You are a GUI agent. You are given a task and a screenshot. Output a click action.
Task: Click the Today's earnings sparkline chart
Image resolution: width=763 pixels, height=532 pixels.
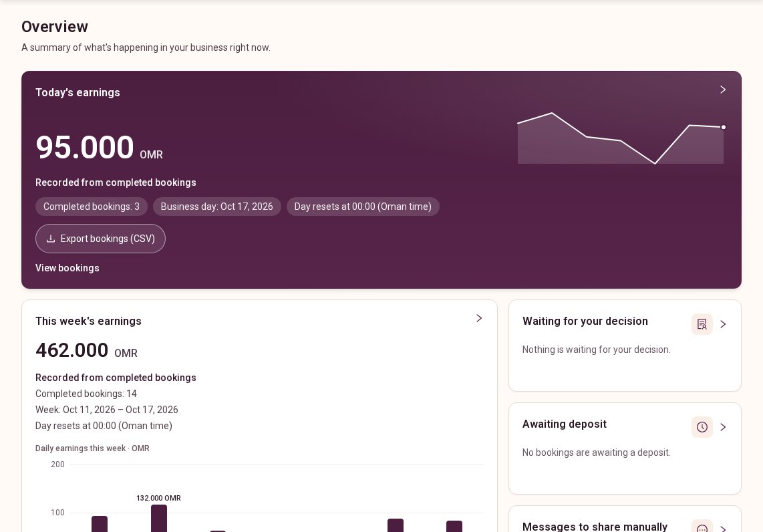point(621,138)
